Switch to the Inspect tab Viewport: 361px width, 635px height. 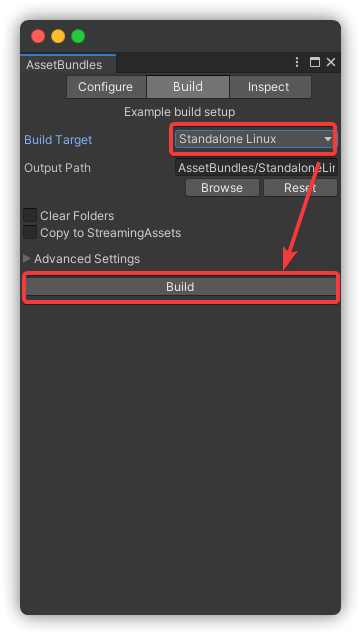(x=270, y=87)
